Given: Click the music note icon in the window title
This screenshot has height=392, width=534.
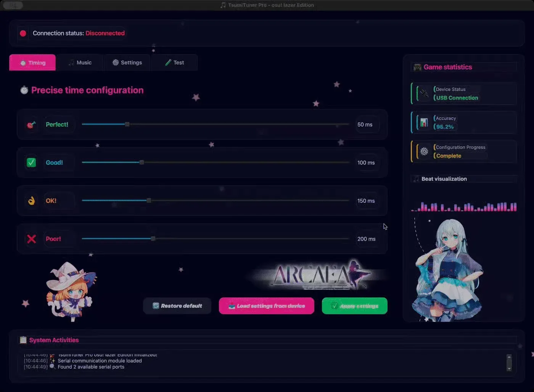Looking at the screenshot, I should coord(223,5).
